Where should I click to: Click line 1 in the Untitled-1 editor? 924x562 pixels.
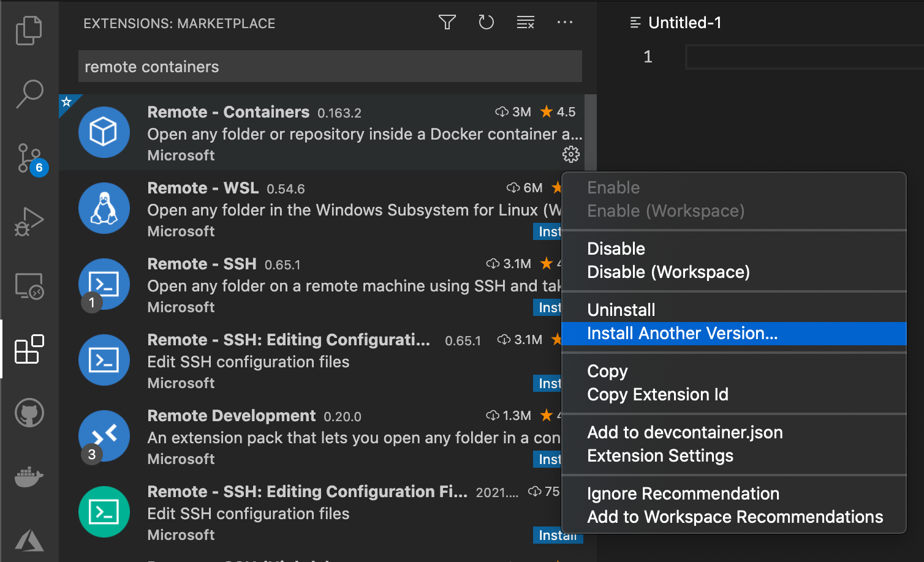coord(805,57)
